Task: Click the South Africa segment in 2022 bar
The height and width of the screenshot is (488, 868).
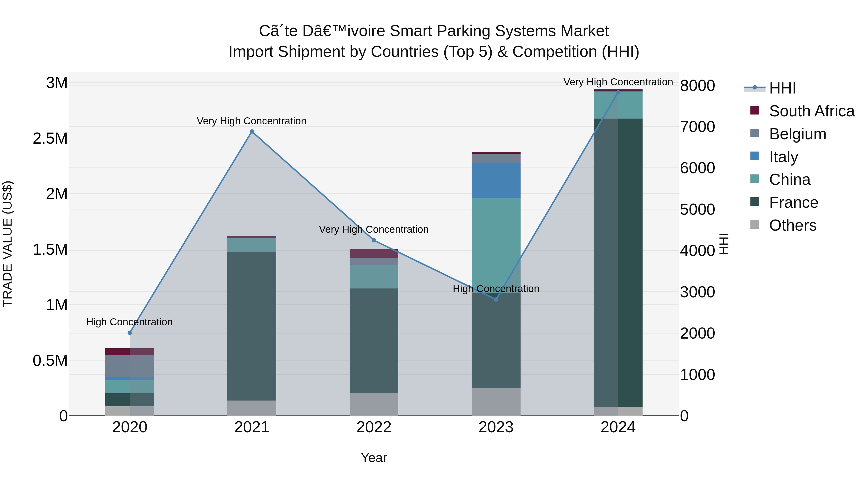Action: pos(374,254)
